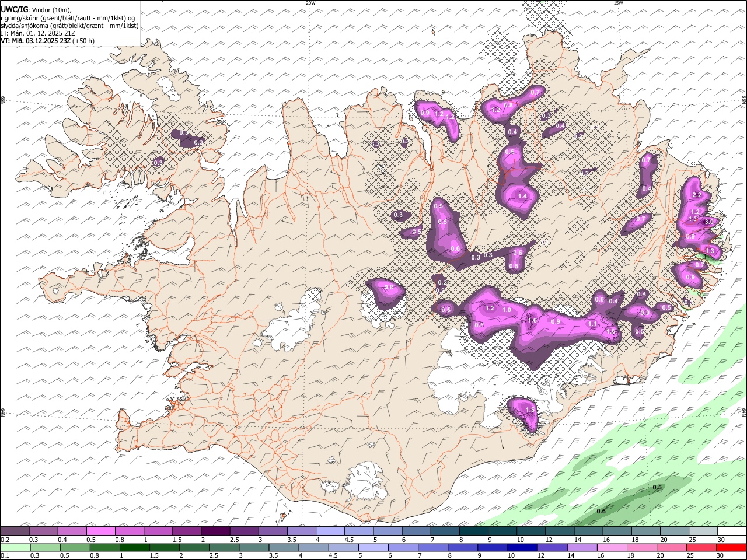Pick the deep blue 10 bottom-legend swatch

[x=522, y=548]
